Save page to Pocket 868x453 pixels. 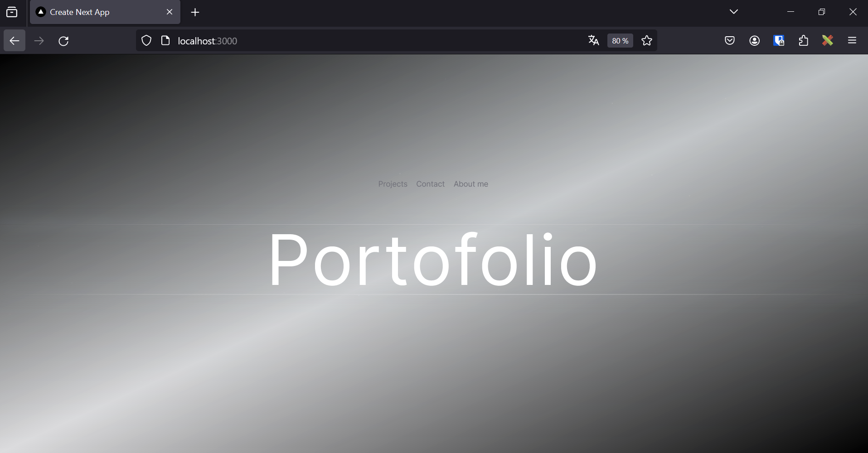(730, 41)
